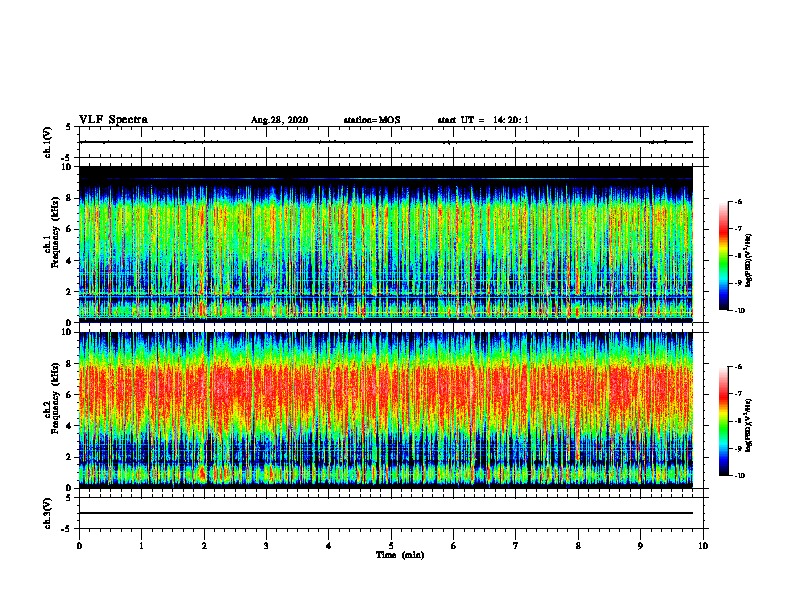Click the time axis tick label "6"

[x=454, y=546]
